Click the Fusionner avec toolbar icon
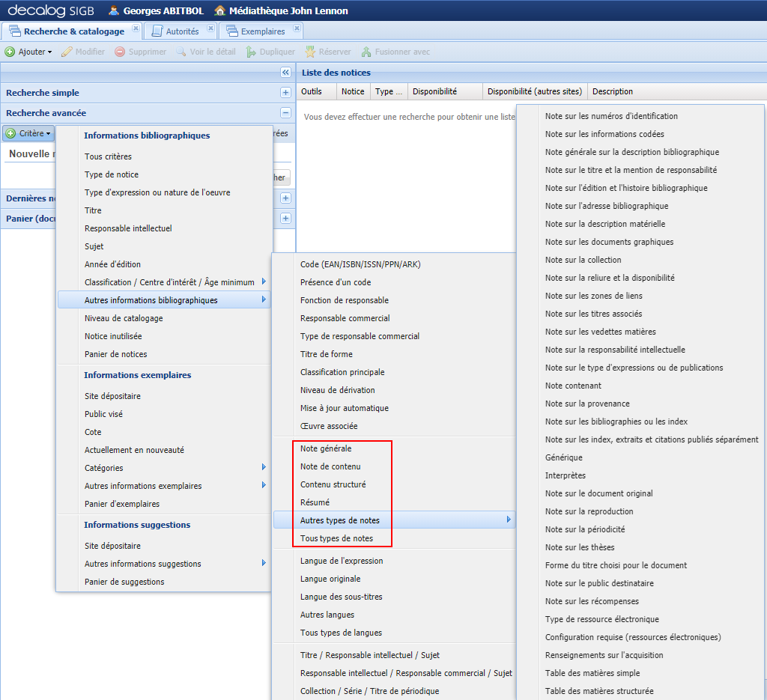Image resolution: width=767 pixels, height=700 pixels. pyautogui.click(x=366, y=52)
